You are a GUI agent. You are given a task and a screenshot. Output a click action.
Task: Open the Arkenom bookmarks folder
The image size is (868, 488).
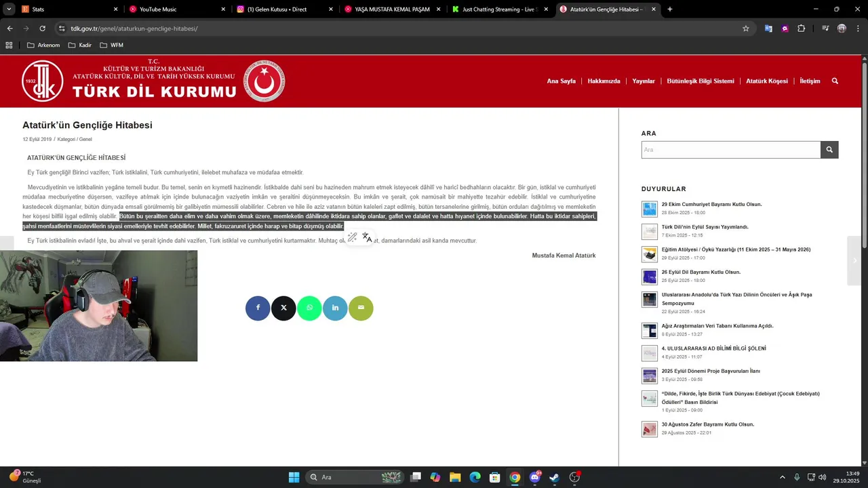click(x=43, y=45)
